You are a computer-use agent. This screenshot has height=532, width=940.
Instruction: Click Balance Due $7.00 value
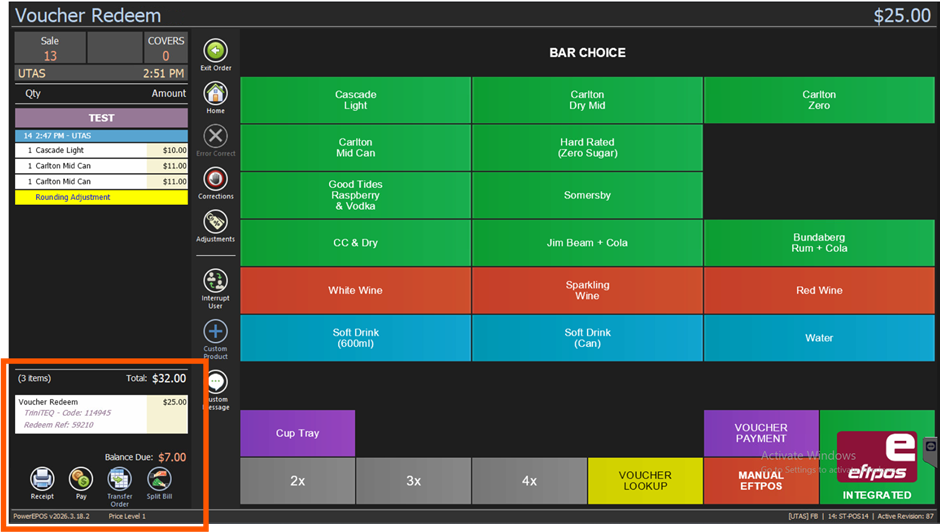[172, 457]
